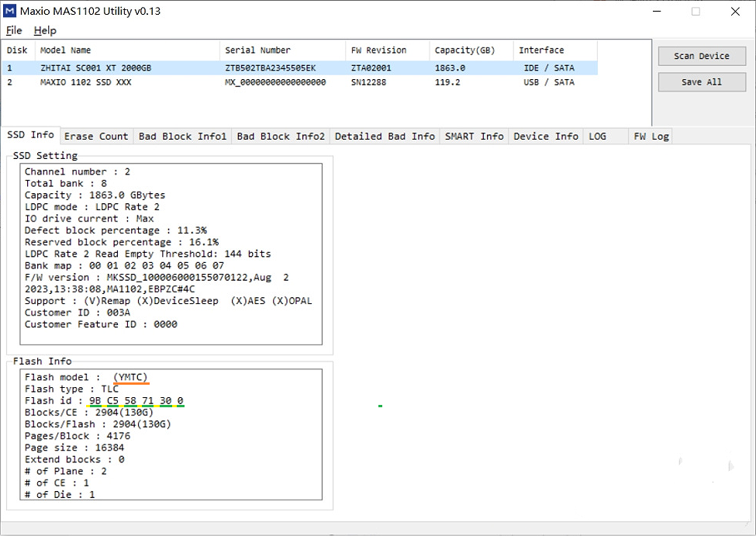Minimize the Maxio MAS1102 Utility window

click(657, 11)
